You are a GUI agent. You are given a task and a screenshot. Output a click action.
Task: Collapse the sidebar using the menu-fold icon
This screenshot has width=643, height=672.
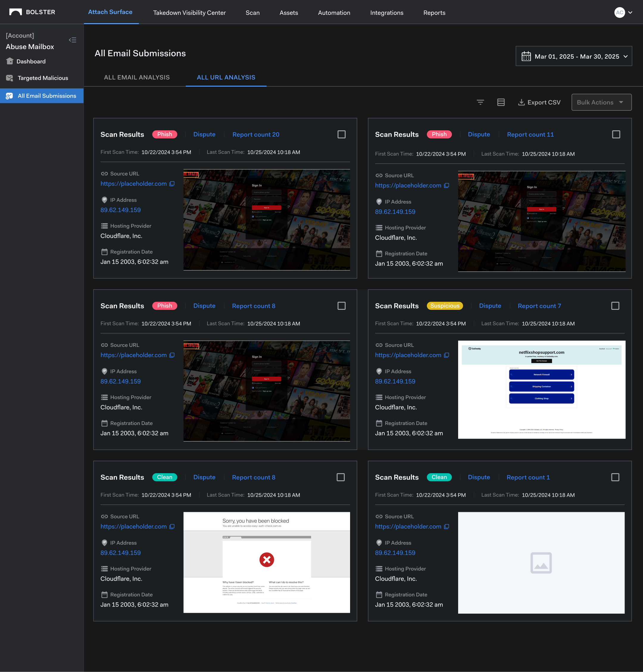pos(72,40)
